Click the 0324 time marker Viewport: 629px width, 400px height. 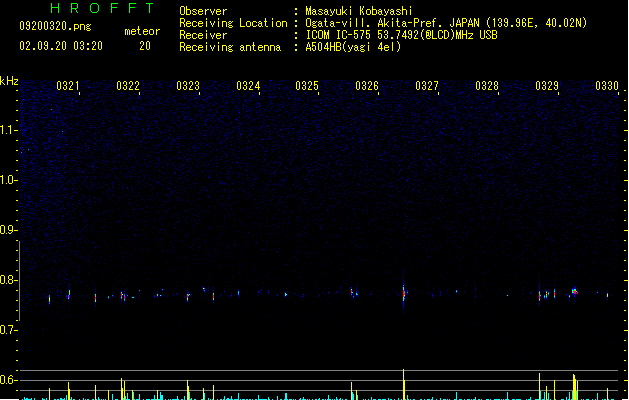[x=248, y=86]
